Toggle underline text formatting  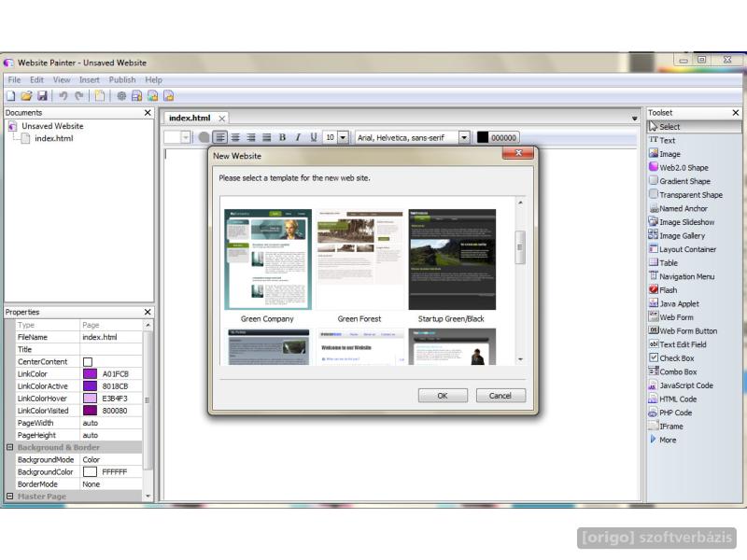(x=314, y=137)
